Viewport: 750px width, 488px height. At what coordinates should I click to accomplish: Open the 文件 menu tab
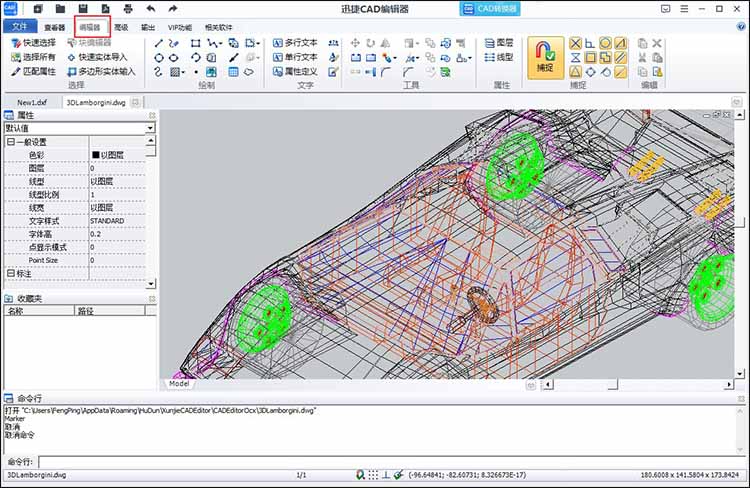pos(20,27)
